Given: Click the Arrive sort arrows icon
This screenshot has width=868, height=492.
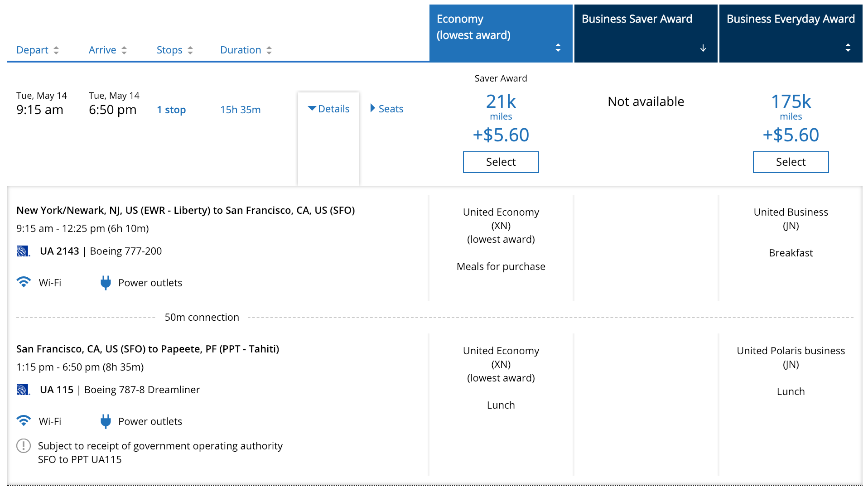Looking at the screenshot, I should point(124,50).
